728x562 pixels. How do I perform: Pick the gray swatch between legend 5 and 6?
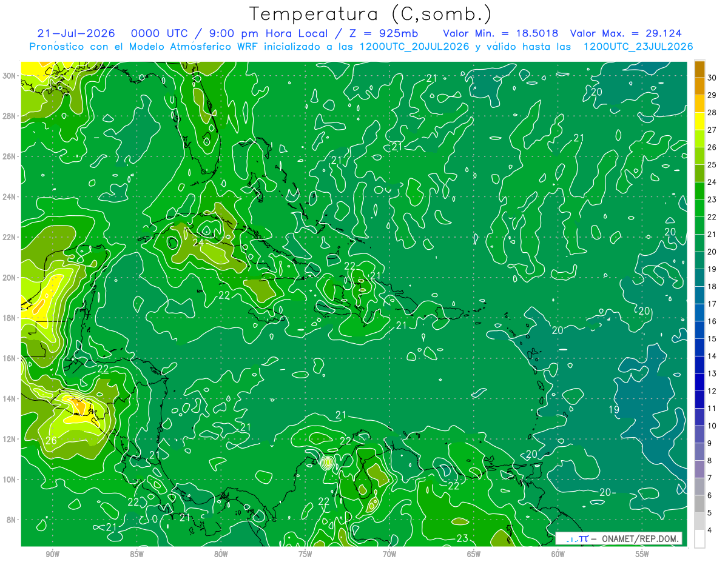coord(700,504)
